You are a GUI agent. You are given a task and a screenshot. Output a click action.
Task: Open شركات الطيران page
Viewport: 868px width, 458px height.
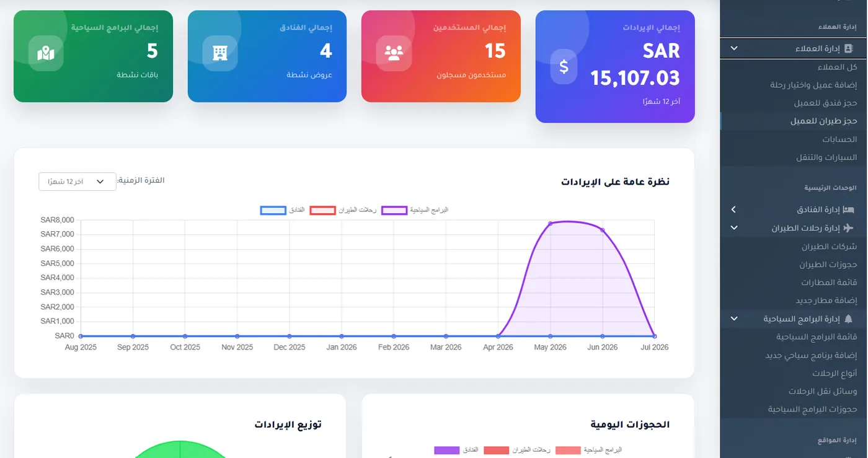pos(830,247)
